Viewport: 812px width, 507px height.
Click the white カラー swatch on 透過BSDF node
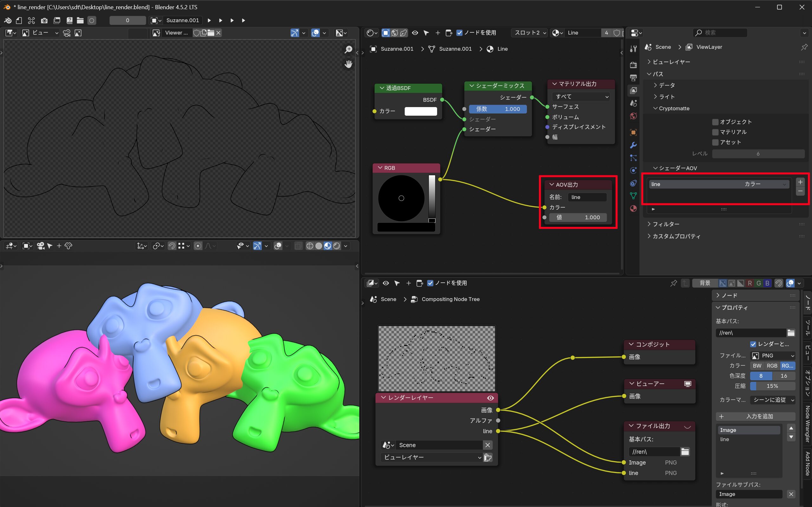(420, 111)
